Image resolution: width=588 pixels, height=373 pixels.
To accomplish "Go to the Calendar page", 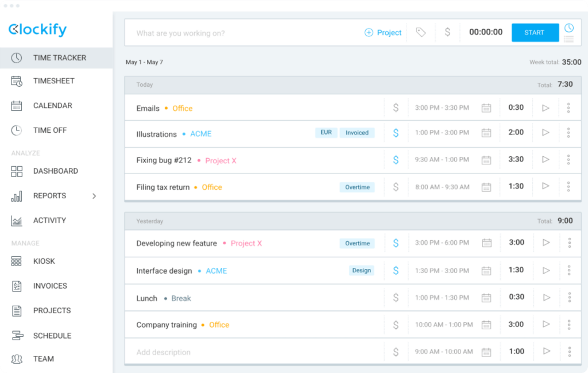I will 52,106.
